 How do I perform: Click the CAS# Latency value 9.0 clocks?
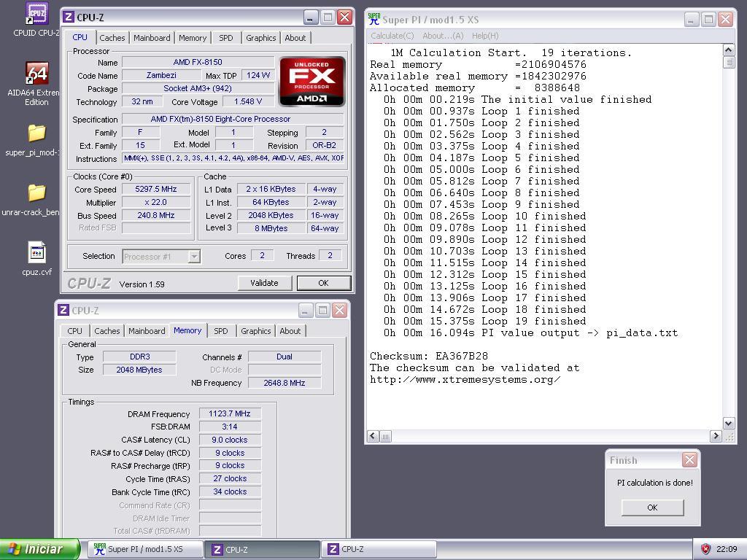point(230,440)
